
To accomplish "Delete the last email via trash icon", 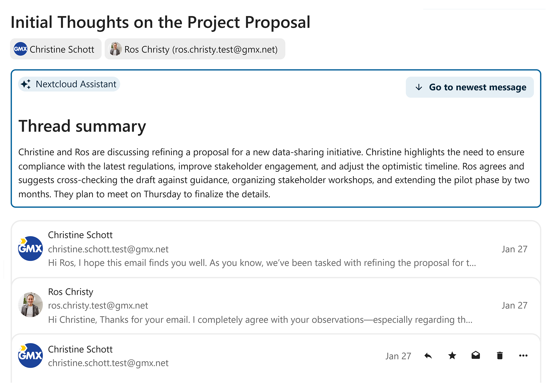I will point(500,356).
